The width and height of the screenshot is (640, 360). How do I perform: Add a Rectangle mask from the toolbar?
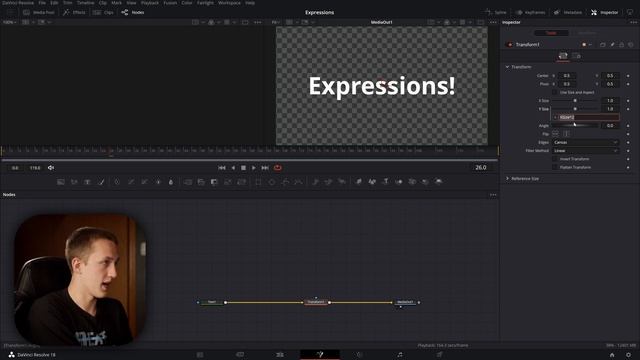258,182
